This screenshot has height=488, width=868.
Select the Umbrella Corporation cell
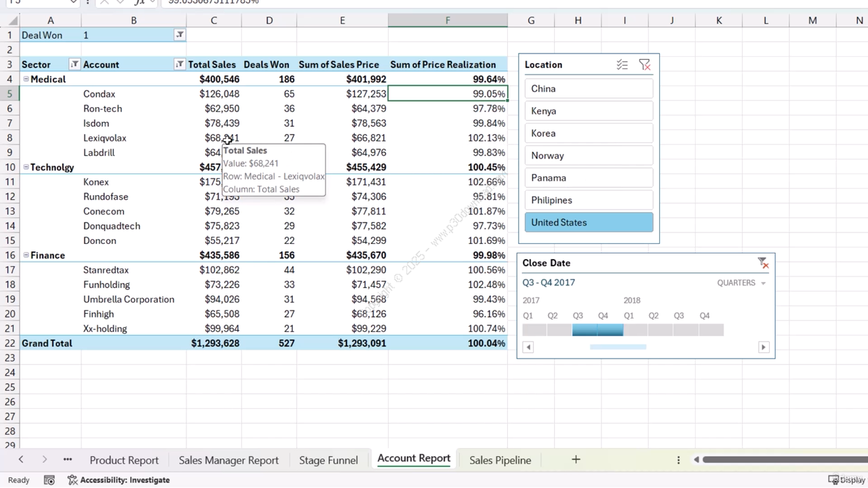[134, 300]
